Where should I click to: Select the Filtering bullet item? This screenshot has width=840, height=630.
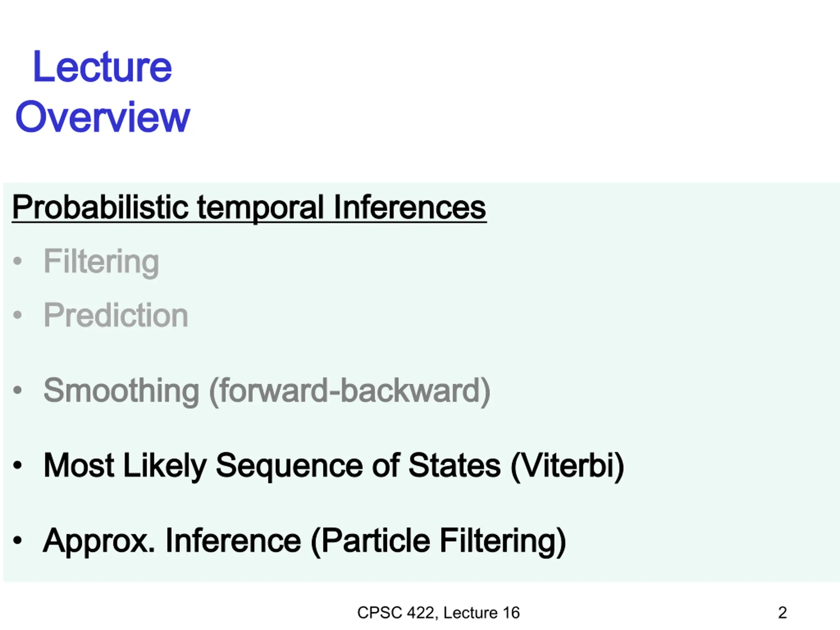(x=101, y=262)
